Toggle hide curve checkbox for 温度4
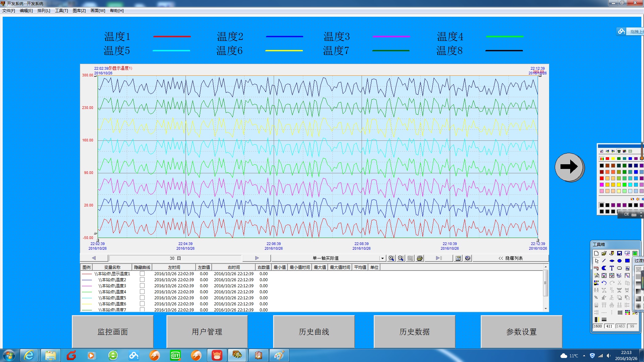Image resolution: width=644 pixels, height=362 pixels. [142, 292]
